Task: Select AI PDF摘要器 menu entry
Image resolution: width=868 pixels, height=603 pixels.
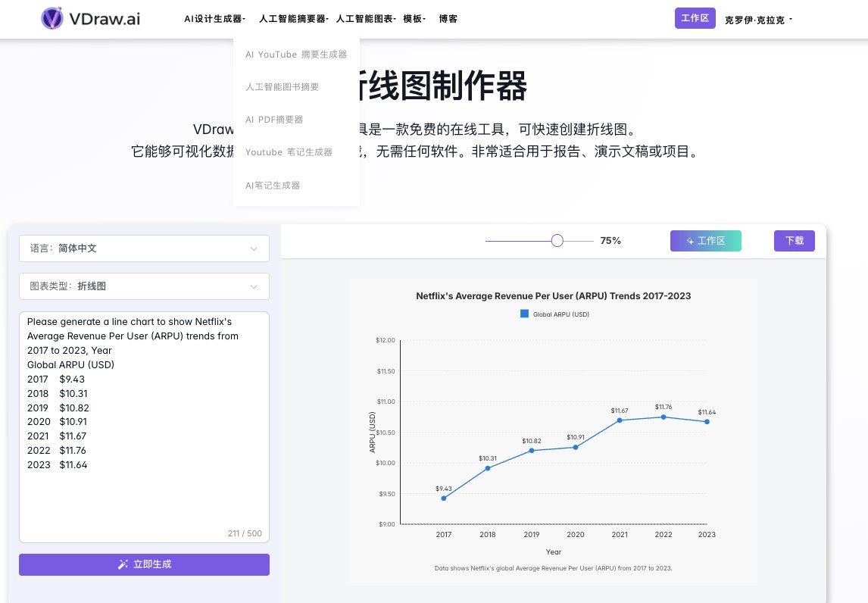Action: point(274,120)
